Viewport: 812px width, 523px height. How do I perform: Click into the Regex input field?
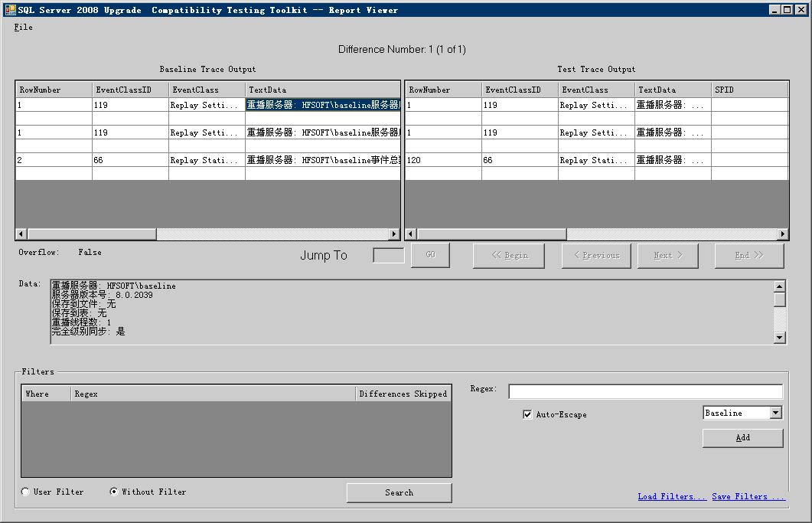coord(646,391)
